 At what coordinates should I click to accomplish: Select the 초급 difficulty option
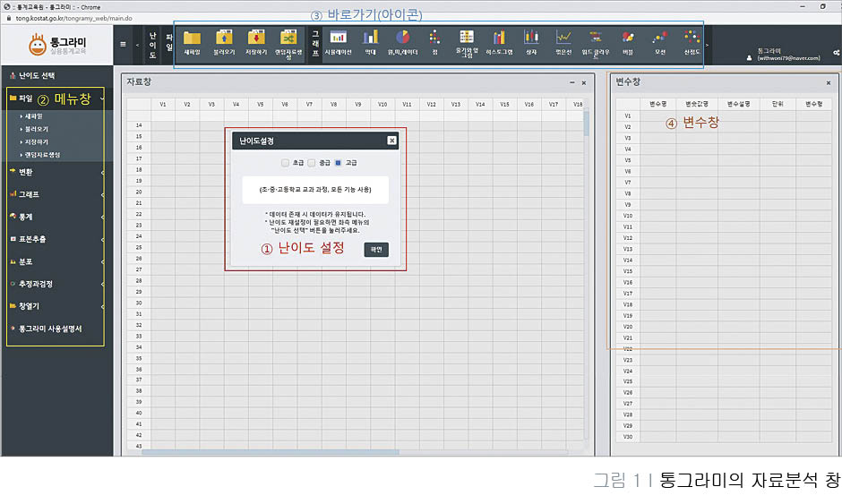[x=285, y=163]
